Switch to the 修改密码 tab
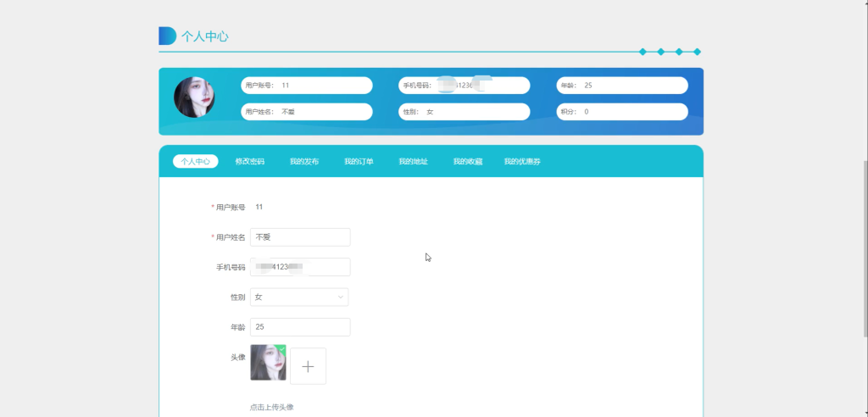 (250, 161)
